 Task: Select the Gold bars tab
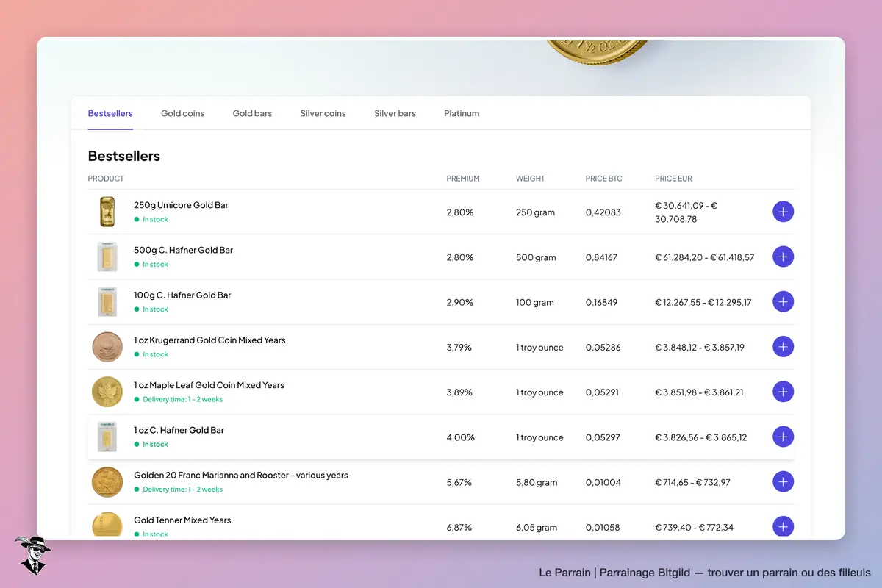252,113
